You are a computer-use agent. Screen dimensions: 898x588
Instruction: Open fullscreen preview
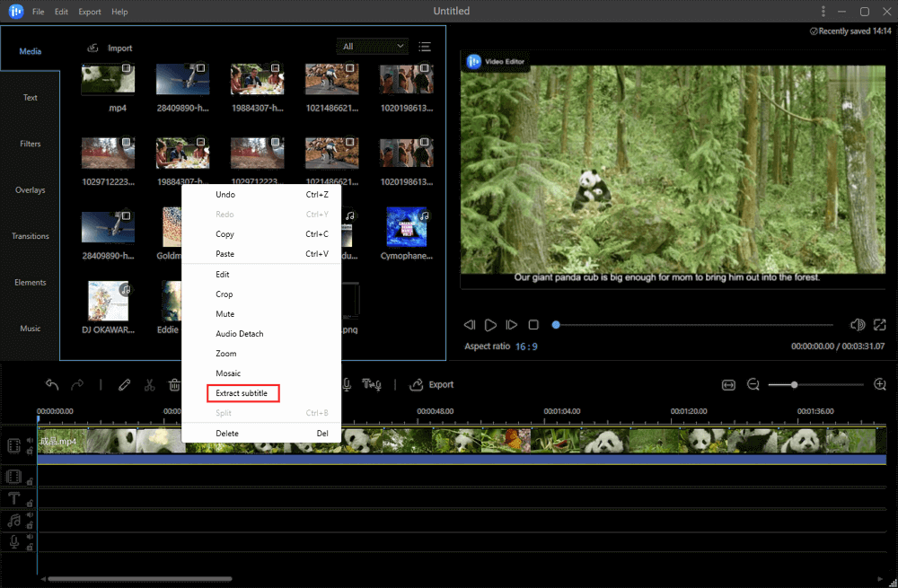[x=879, y=325]
